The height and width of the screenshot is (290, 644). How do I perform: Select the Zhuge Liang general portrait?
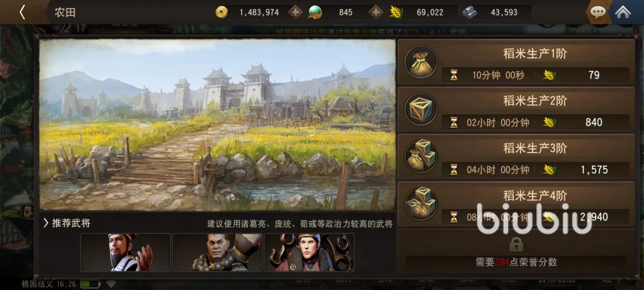click(x=125, y=252)
